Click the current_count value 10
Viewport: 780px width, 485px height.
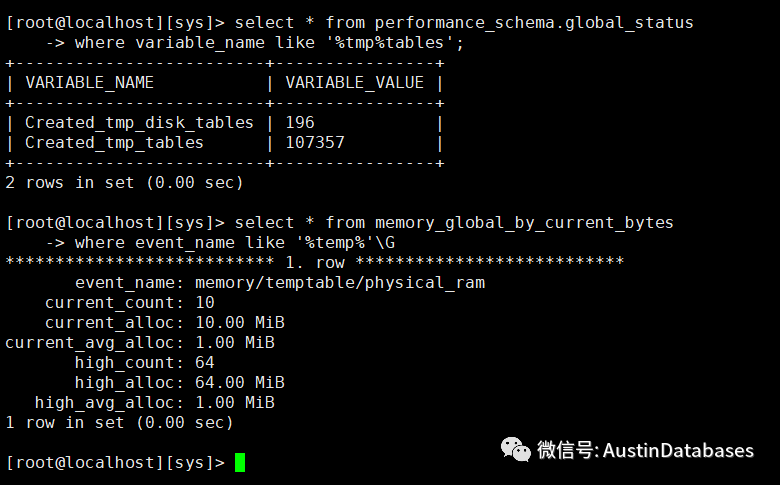[x=205, y=302]
